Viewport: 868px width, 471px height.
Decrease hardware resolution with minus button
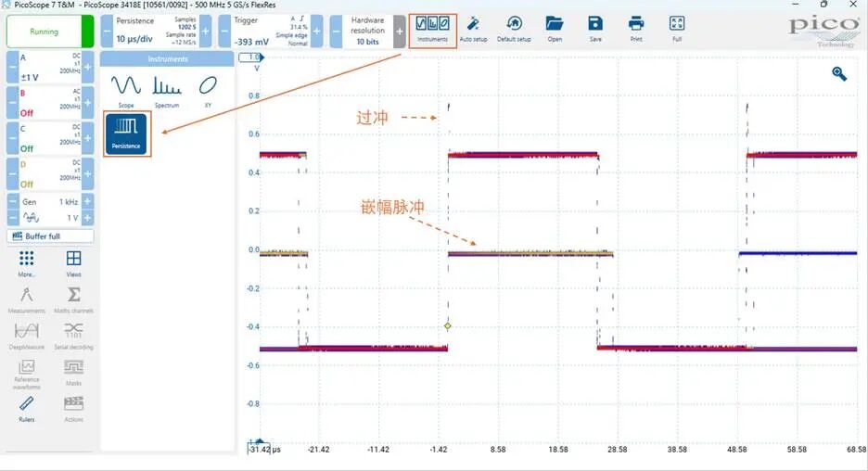click(336, 31)
